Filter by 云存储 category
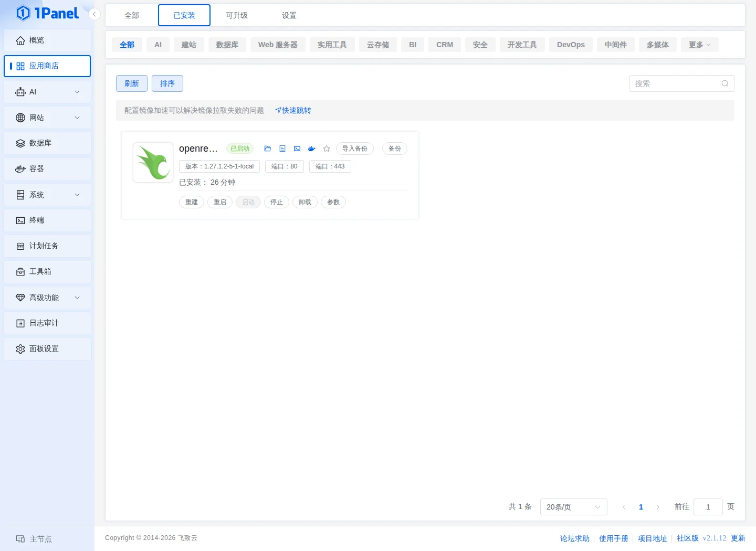 pos(378,45)
